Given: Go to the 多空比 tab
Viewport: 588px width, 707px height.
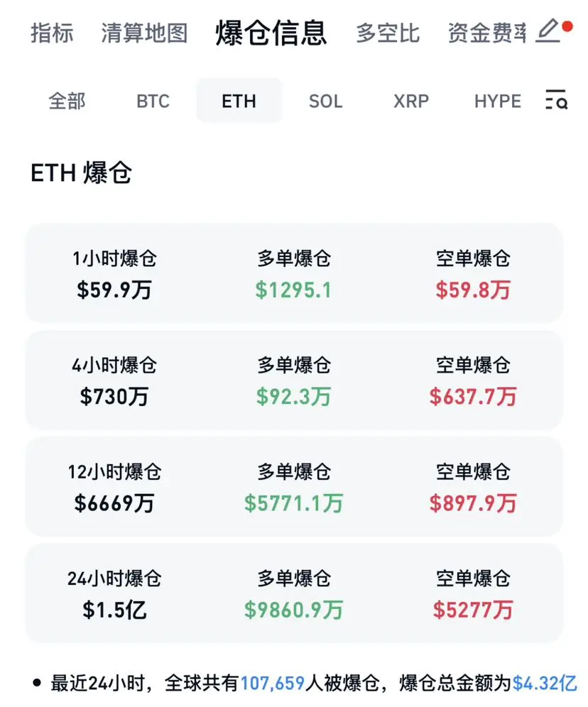Looking at the screenshot, I should coord(388,33).
